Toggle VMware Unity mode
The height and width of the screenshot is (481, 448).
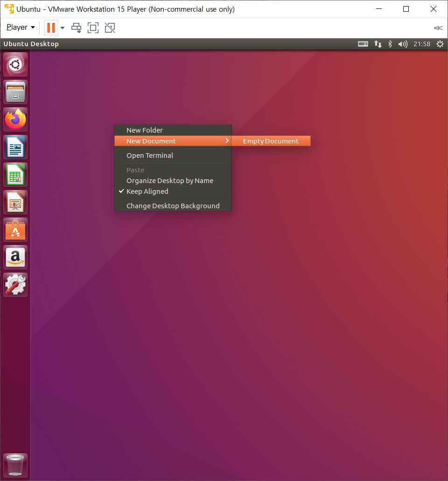coord(110,28)
